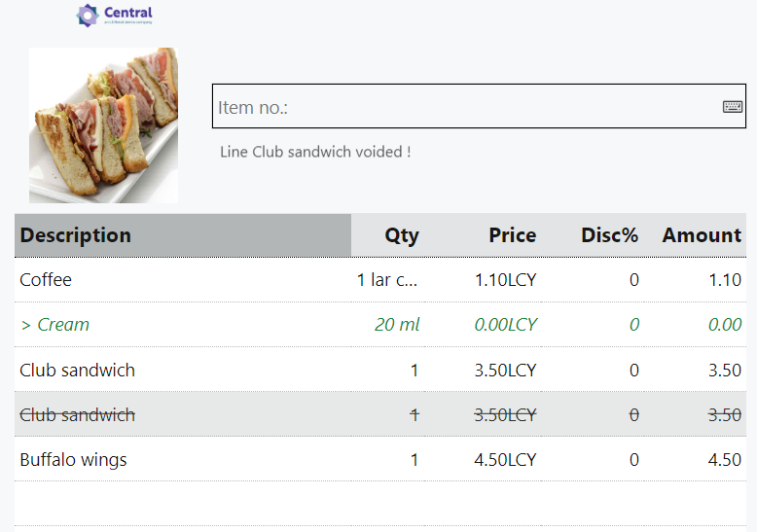Click the on-screen keyboard icon
The height and width of the screenshot is (532, 757).
click(732, 107)
